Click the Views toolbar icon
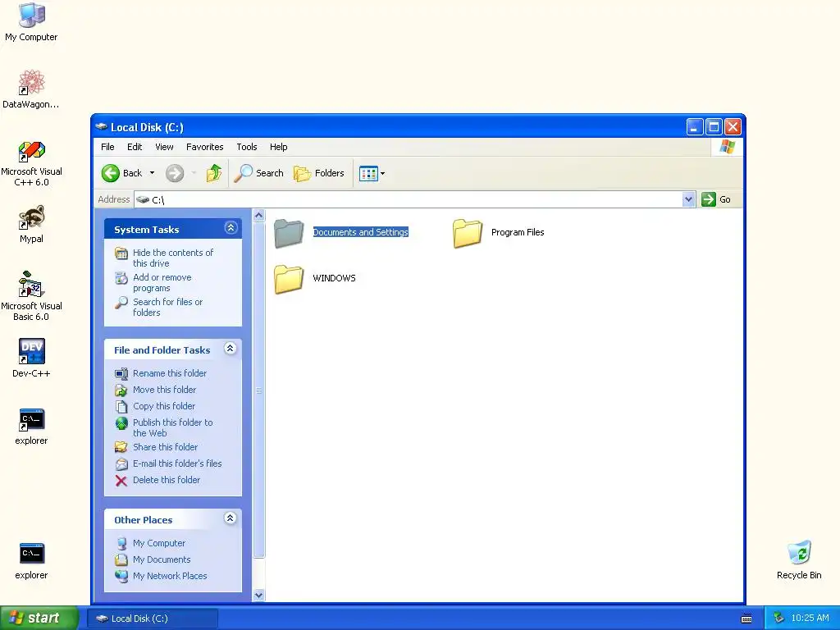Viewport: 840px width, 630px height. click(x=368, y=174)
